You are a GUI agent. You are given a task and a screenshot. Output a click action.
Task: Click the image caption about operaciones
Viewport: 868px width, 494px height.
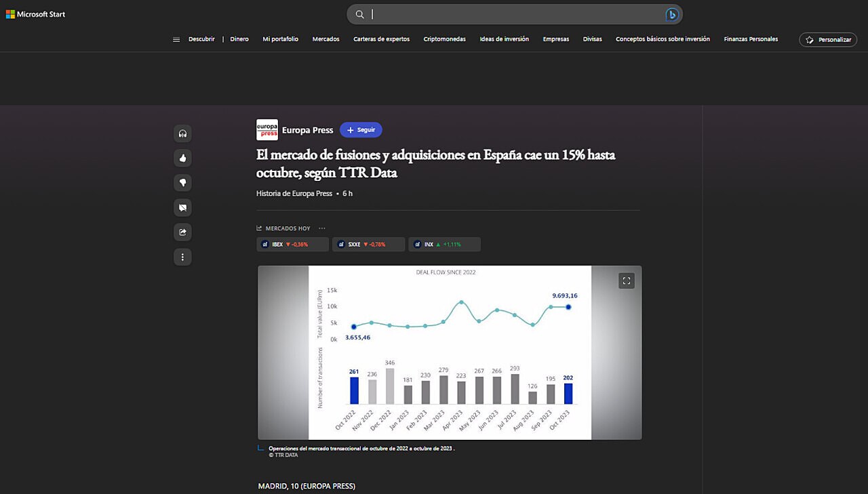361,449
